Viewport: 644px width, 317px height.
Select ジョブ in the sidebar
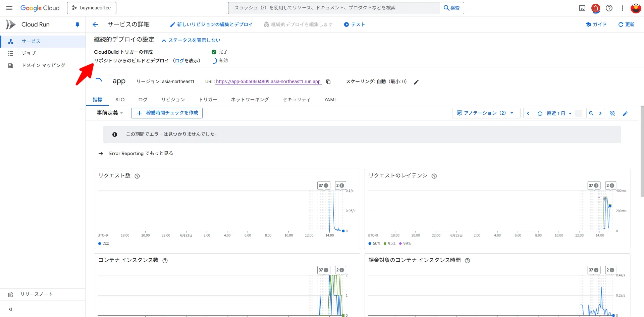tap(43, 53)
